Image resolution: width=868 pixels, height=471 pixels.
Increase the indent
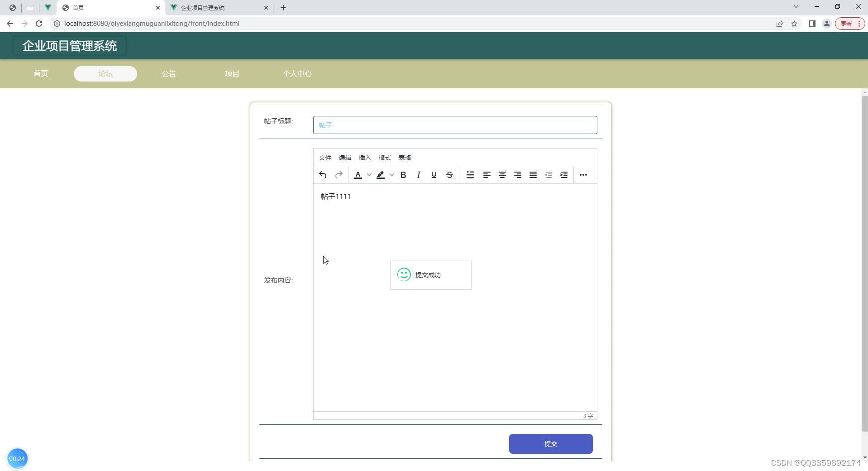tap(564, 175)
